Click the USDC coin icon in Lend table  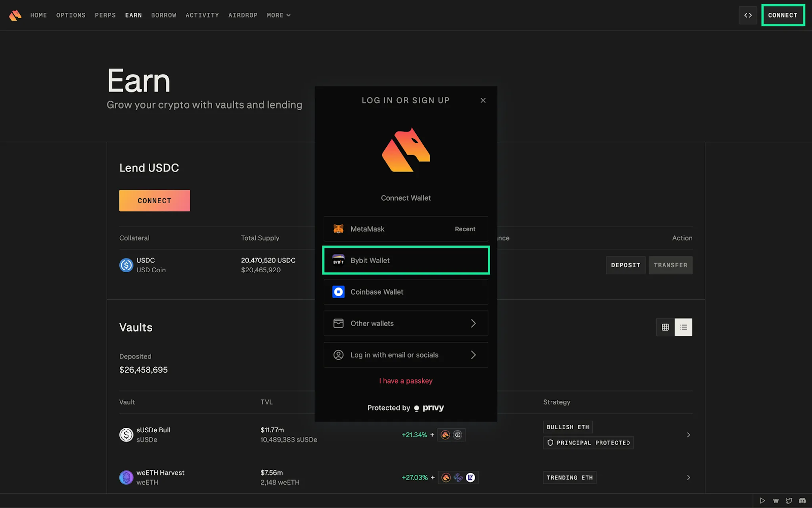point(126,265)
